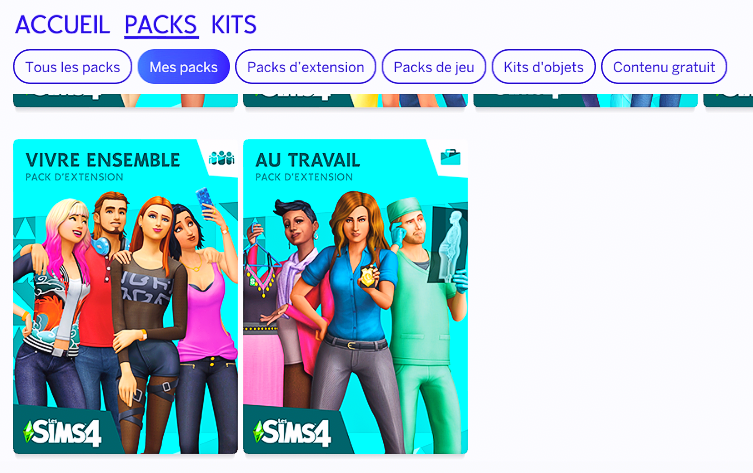Show only Packs de jeu

click(434, 67)
